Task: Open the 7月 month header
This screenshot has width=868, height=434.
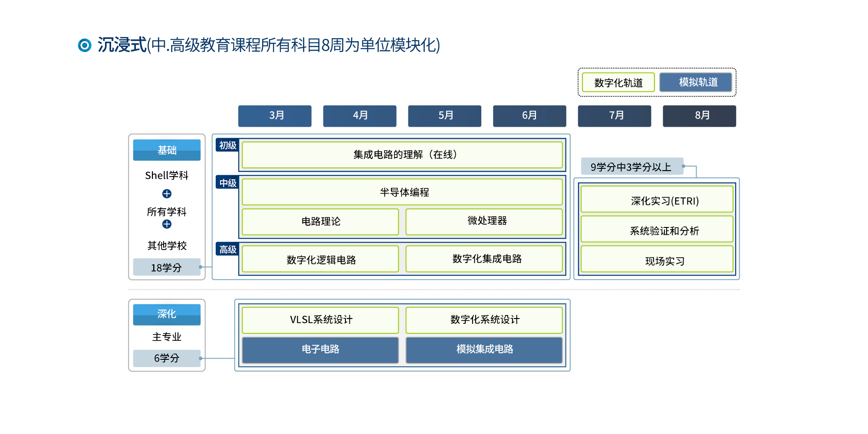Action: (615, 116)
